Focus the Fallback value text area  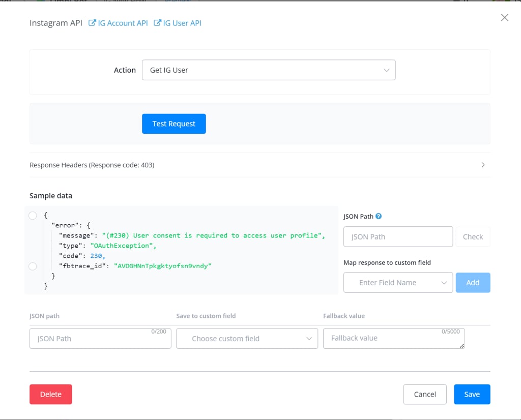pyautogui.click(x=394, y=338)
